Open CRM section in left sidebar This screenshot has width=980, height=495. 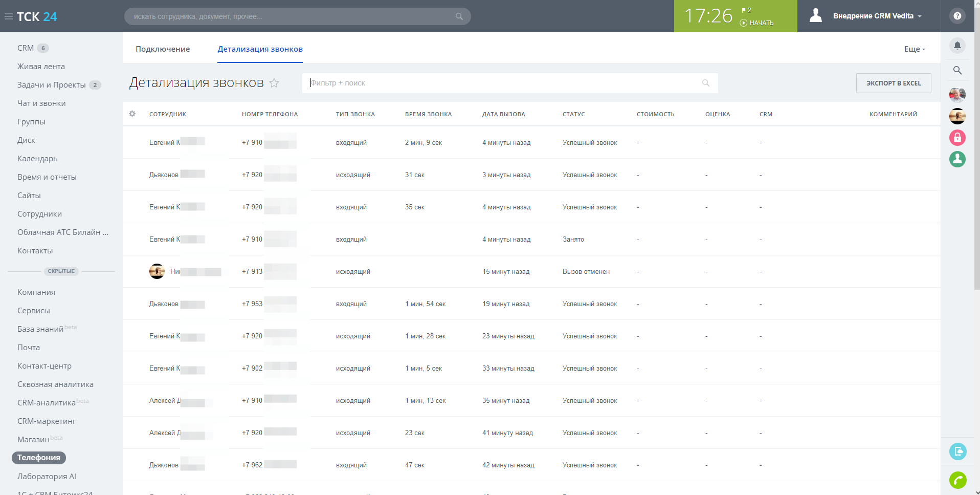point(26,48)
